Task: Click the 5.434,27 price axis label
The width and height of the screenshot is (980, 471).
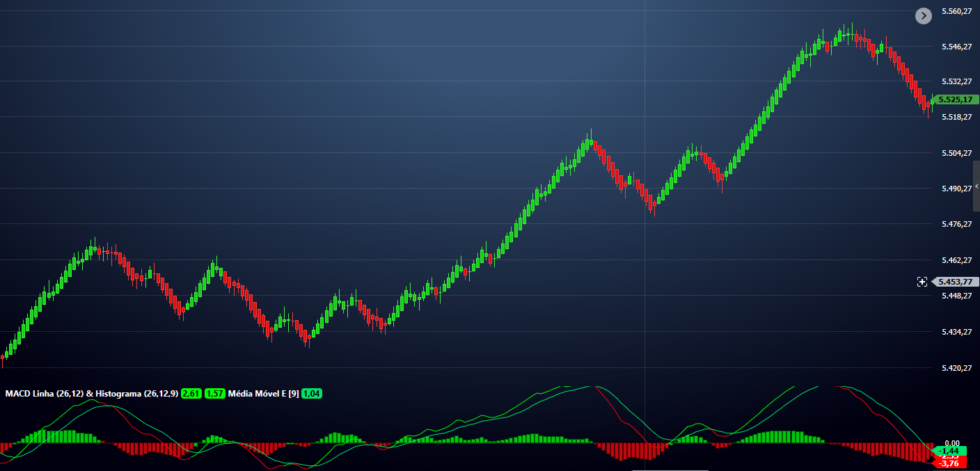Action: tap(956, 332)
